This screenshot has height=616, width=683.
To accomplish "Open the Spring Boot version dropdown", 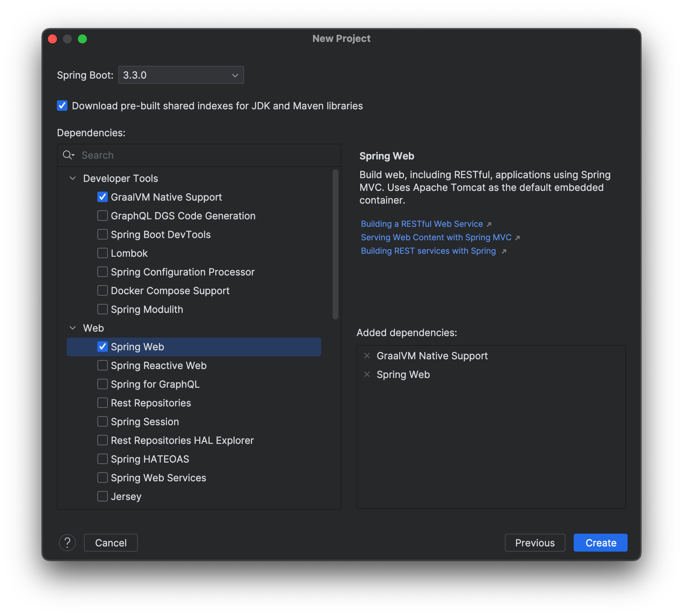I will [181, 75].
